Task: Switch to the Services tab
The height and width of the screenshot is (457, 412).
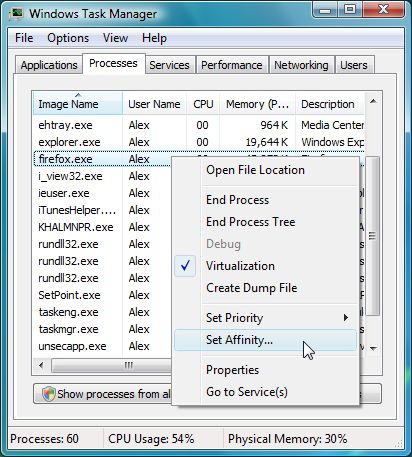Action: [169, 65]
